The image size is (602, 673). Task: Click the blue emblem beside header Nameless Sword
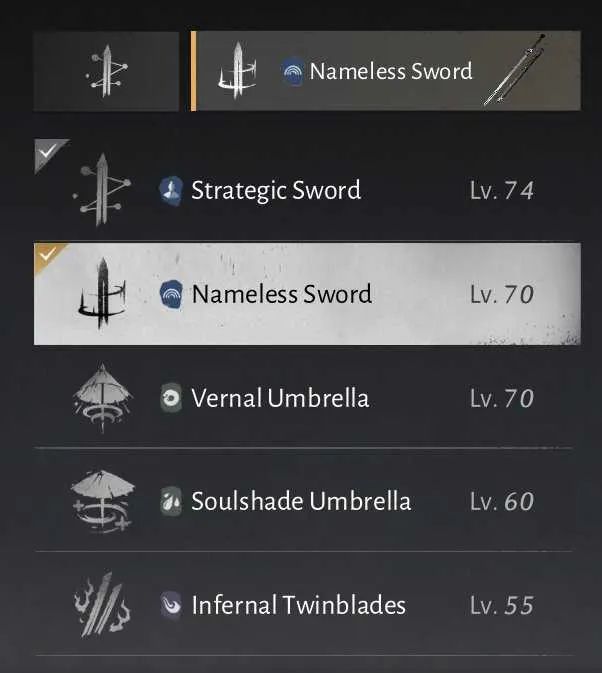coord(293,72)
